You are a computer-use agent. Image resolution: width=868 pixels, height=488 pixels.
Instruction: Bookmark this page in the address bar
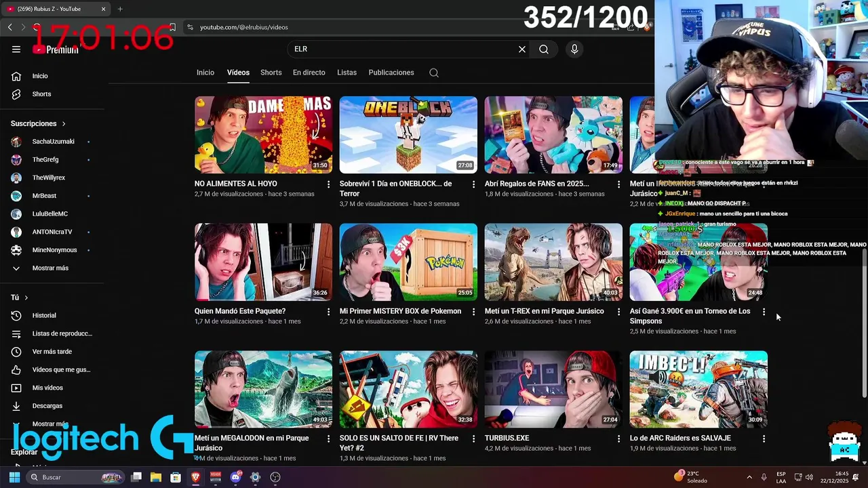click(x=172, y=27)
